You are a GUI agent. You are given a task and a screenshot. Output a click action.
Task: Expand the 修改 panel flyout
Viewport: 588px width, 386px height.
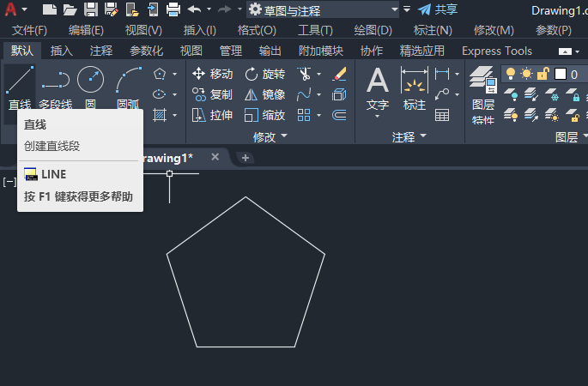[x=270, y=136]
